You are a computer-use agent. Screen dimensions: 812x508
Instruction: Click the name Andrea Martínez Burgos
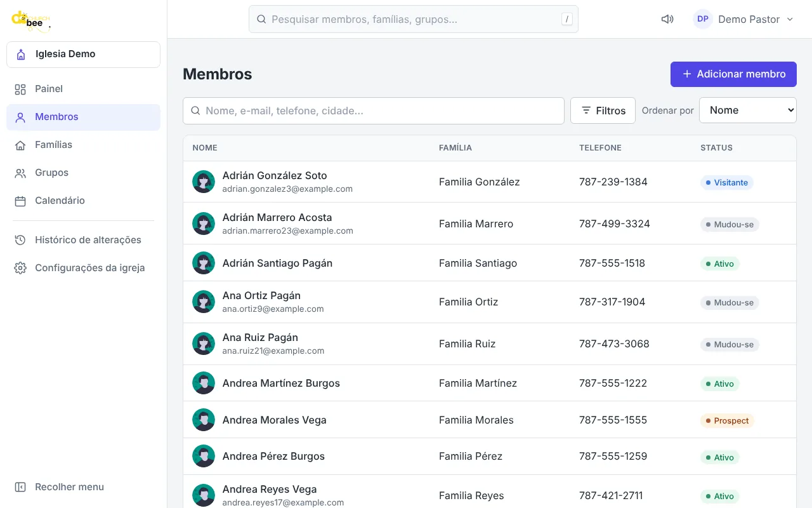click(x=281, y=383)
